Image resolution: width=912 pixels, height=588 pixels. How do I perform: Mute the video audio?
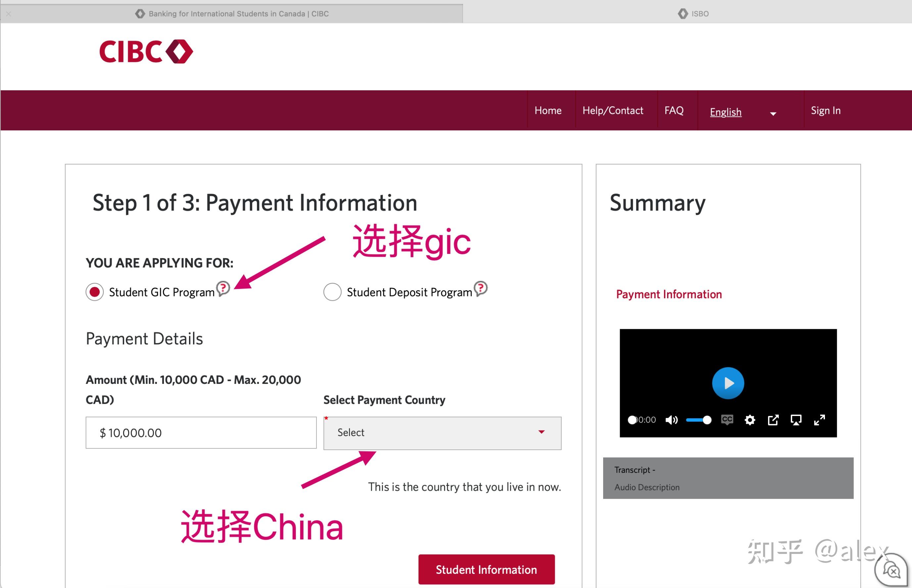click(x=671, y=420)
